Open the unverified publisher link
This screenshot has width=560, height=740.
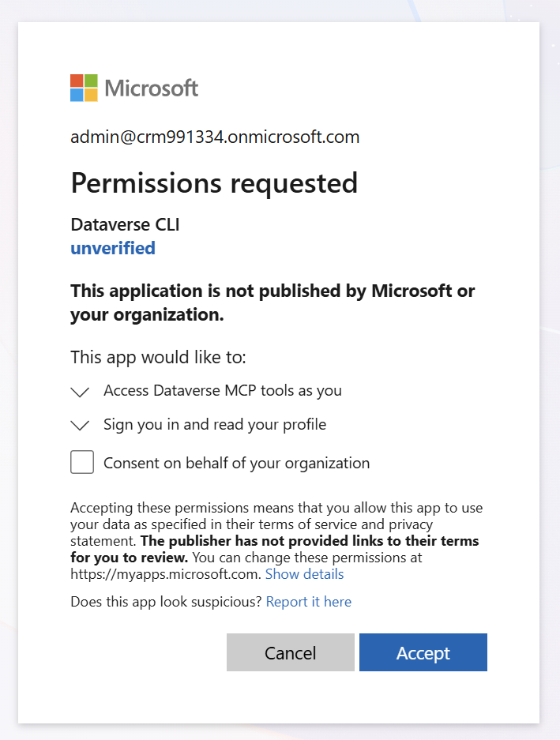pyautogui.click(x=113, y=248)
